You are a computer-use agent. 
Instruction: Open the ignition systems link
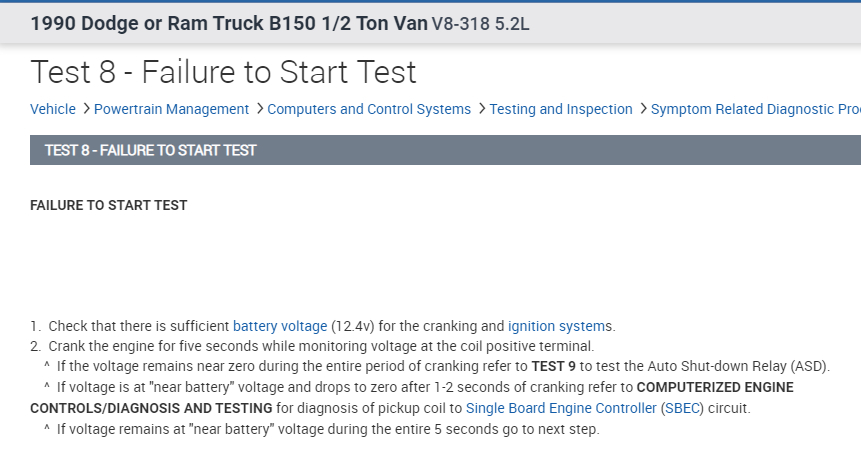tap(560, 326)
